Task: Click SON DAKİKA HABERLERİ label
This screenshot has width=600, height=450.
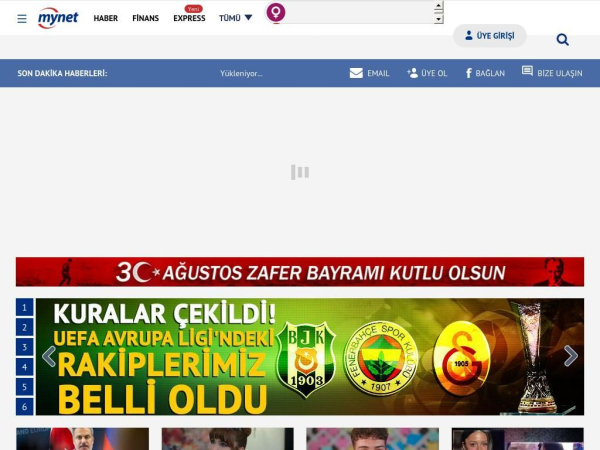Action: click(62, 73)
